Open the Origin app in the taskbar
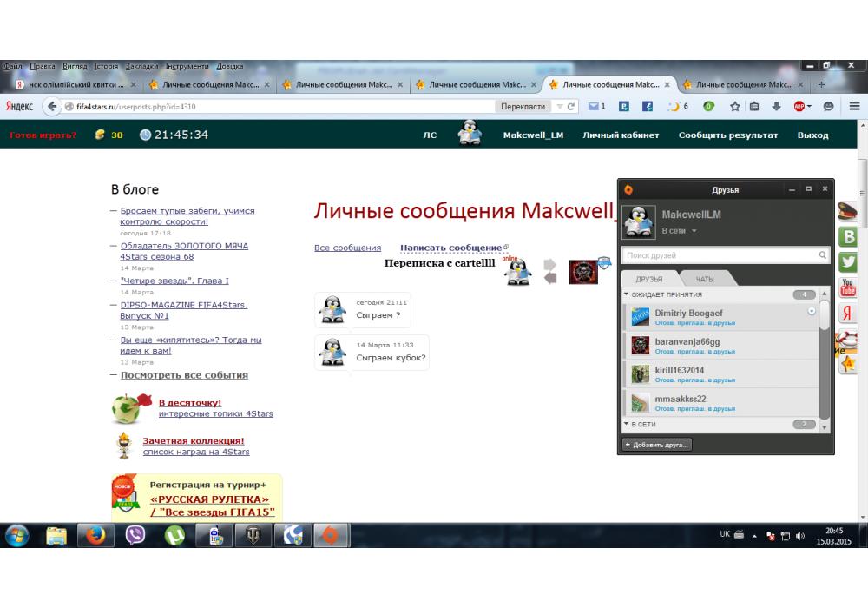 point(331,535)
